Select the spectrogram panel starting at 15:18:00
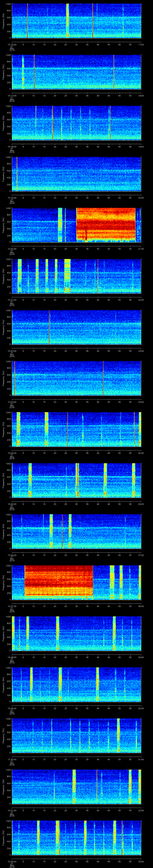Screen dimensions: 153x868 click(x=77, y=123)
